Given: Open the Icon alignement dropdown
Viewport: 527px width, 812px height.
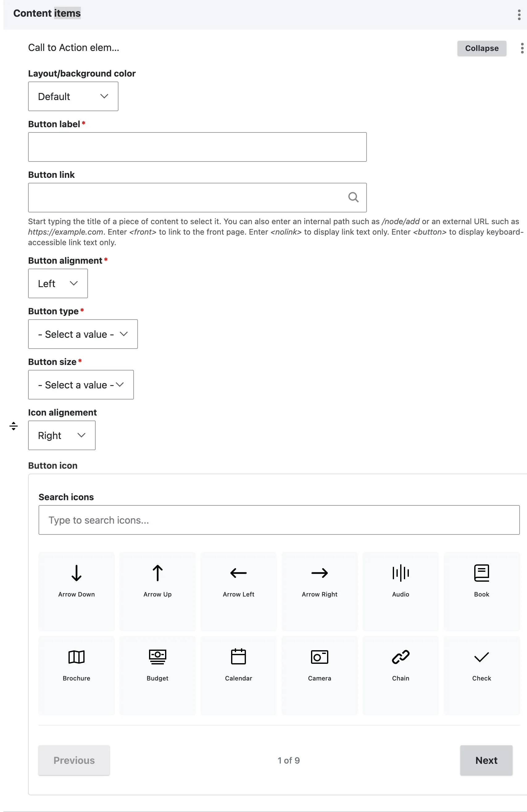Looking at the screenshot, I should coord(62,435).
